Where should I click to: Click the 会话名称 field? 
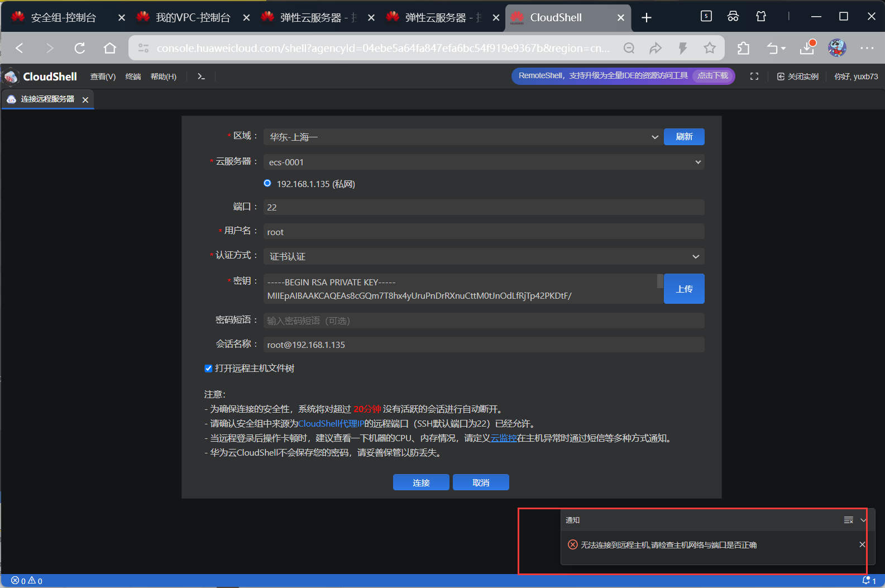pos(484,345)
